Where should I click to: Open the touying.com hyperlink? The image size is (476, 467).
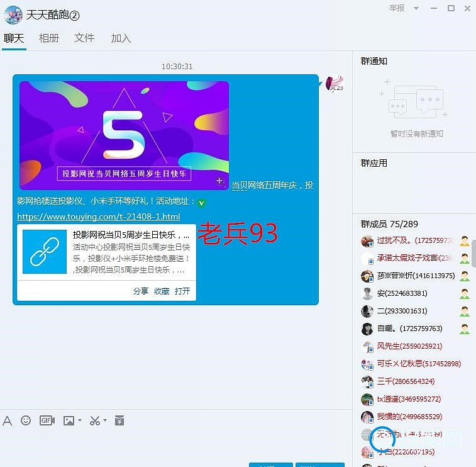coord(98,217)
